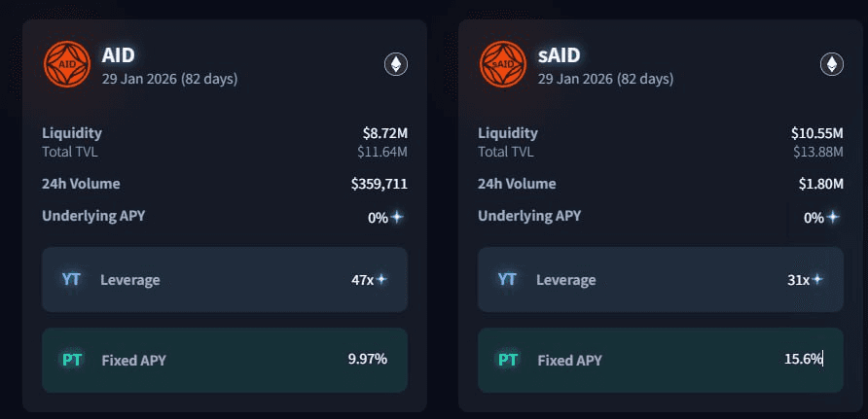Open the sAID PT Fixed APY 15.6% row
Viewport: 868px width, 419px height.
[x=660, y=360]
